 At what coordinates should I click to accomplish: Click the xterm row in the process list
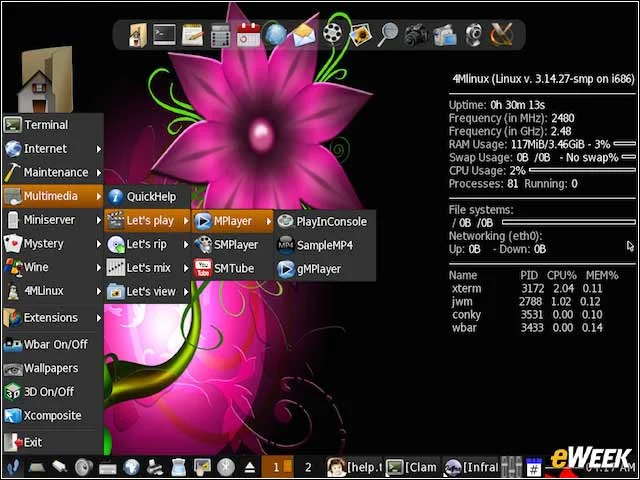[527, 289]
